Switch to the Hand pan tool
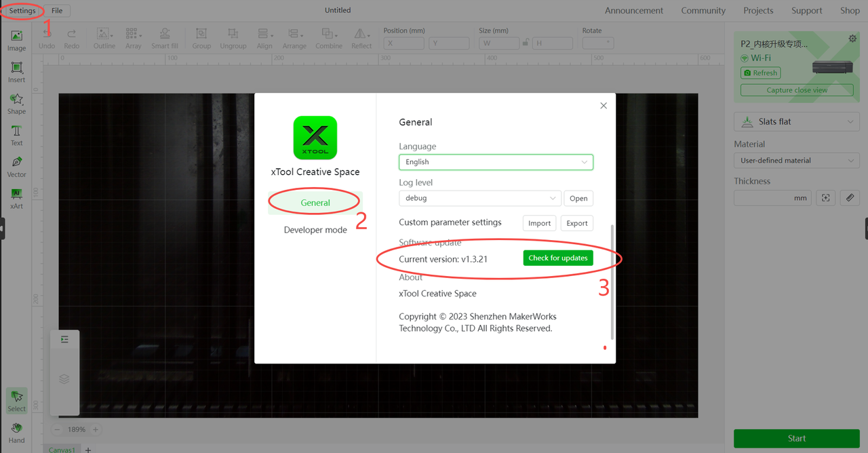The width and height of the screenshot is (868, 453). click(x=16, y=433)
